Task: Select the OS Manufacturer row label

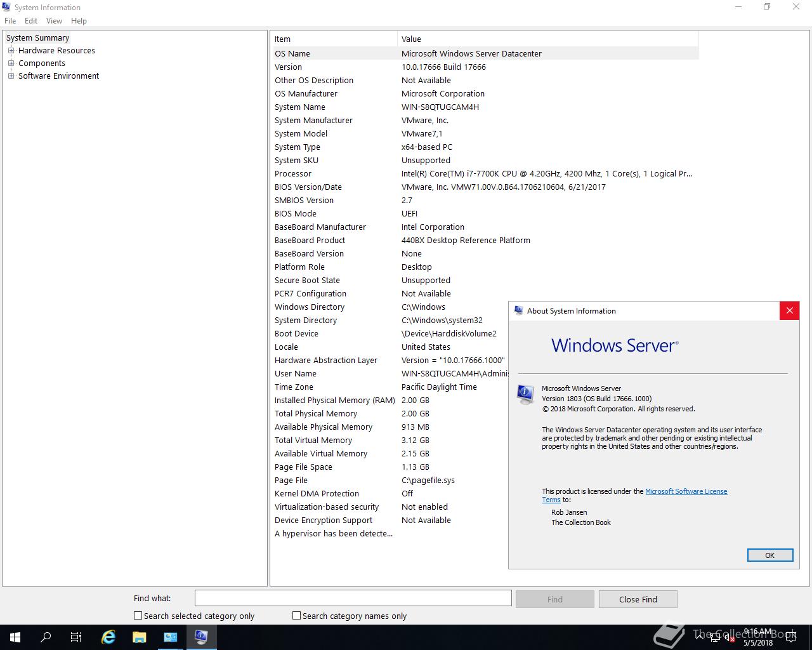Action: (306, 93)
